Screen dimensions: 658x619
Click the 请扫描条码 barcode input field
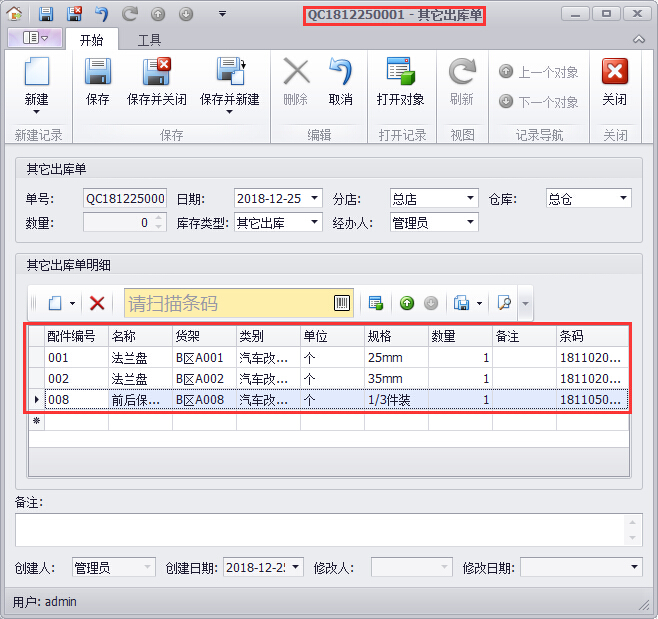(228, 303)
